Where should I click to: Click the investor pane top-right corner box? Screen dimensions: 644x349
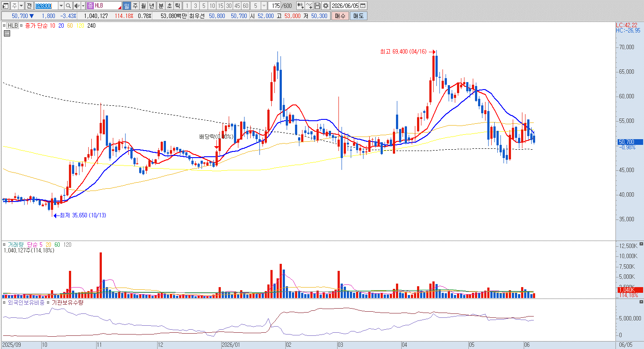(x=641, y=302)
